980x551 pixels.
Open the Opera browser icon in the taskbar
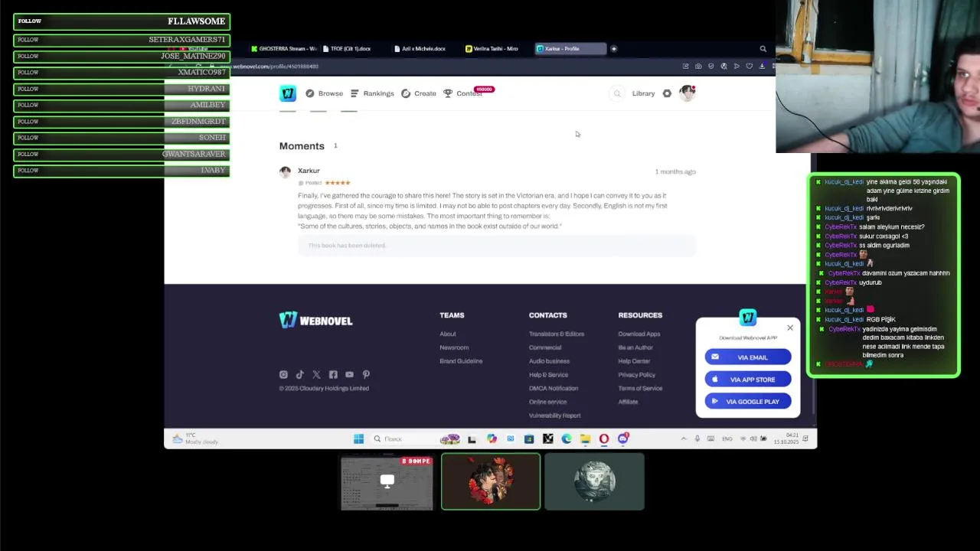pyautogui.click(x=604, y=439)
